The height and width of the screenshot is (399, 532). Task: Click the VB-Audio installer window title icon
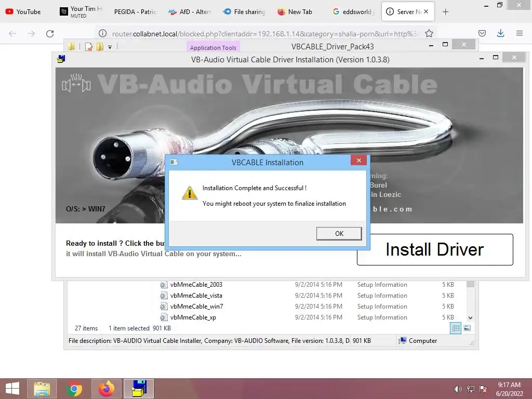61,59
